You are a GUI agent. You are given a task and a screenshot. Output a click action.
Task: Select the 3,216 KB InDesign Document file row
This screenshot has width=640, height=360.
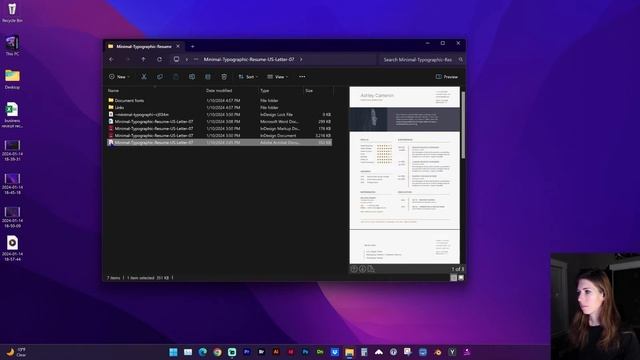[220, 136]
